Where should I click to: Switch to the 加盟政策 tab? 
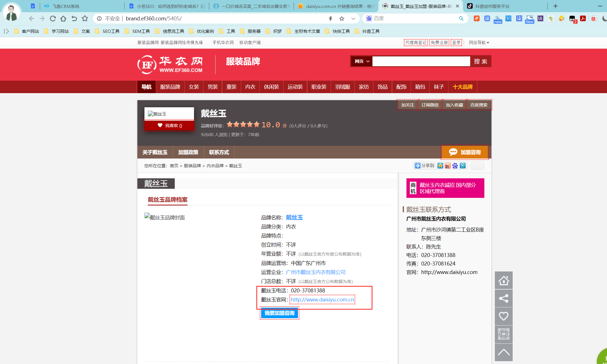click(x=188, y=152)
